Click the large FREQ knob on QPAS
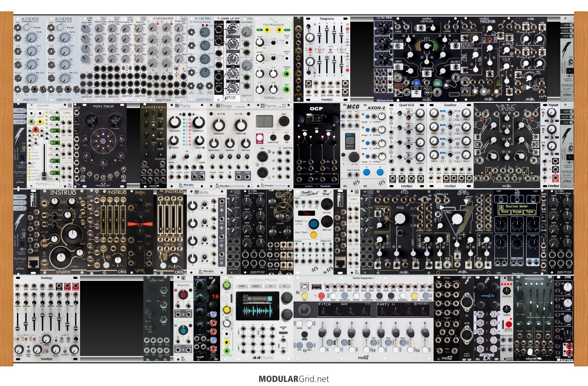 pos(457,219)
